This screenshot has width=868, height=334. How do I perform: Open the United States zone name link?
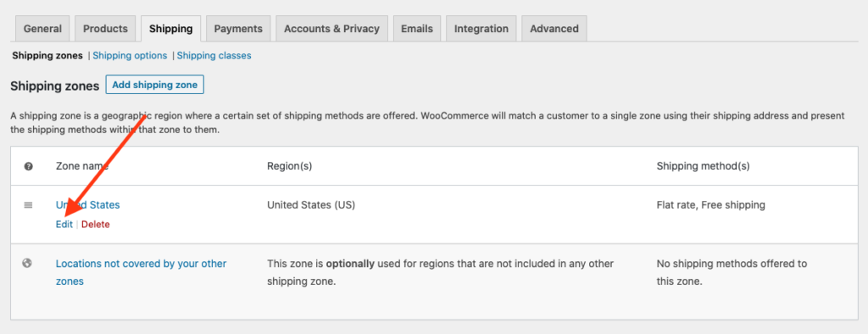pyautogui.click(x=88, y=205)
